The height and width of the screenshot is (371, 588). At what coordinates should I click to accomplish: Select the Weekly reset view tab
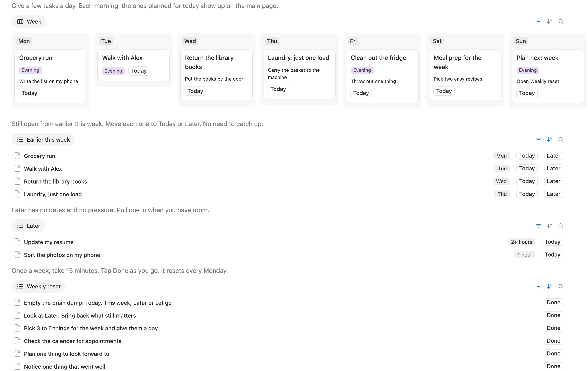(x=39, y=286)
